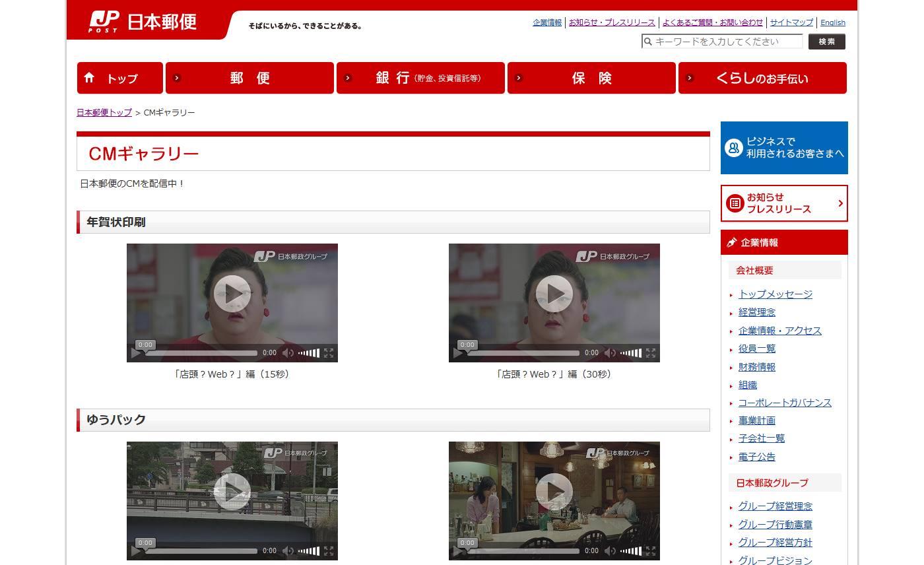Screen dimensions: 924x565
Task: Open お知らせ・プレスリリース header link
Action: click(612, 22)
